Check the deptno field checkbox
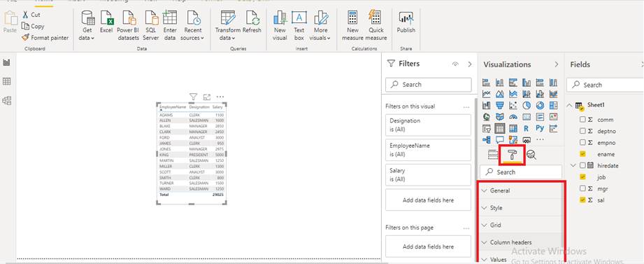This screenshot has height=264, width=644. (582, 131)
